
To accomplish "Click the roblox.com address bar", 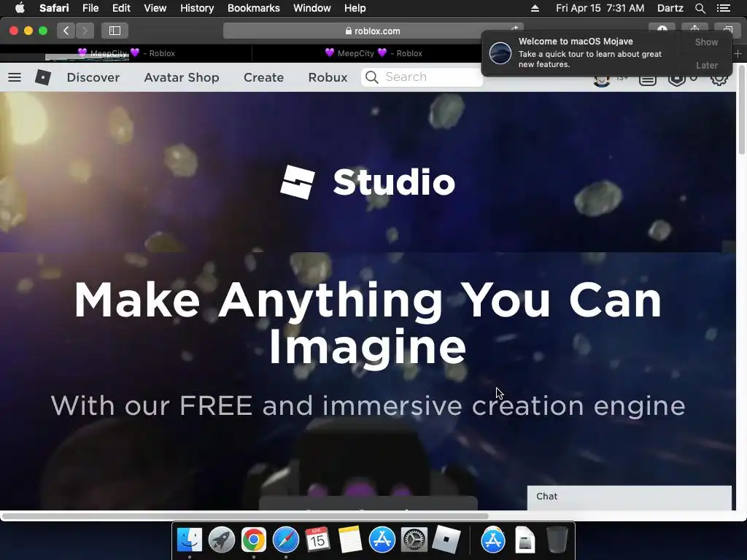I will 373,31.
